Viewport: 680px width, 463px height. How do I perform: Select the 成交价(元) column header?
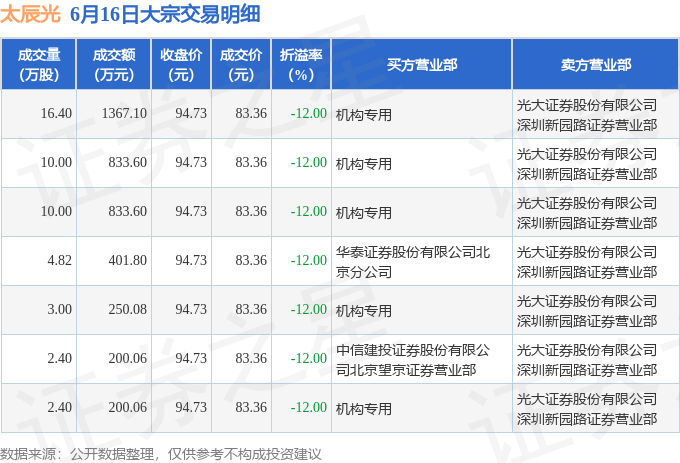(x=241, y=65)
